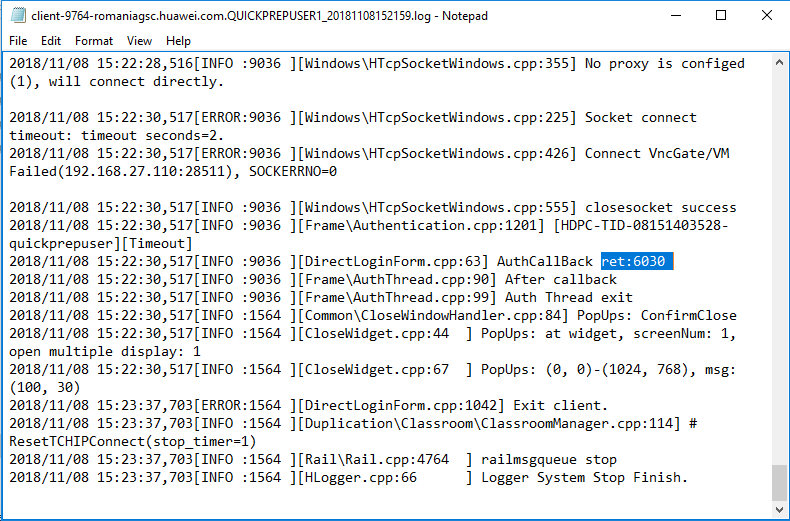Click the text "SOCKERRNO=0"
Viewport: 790px width, 521px height.
pyautogui.click(x=293, y=172)
